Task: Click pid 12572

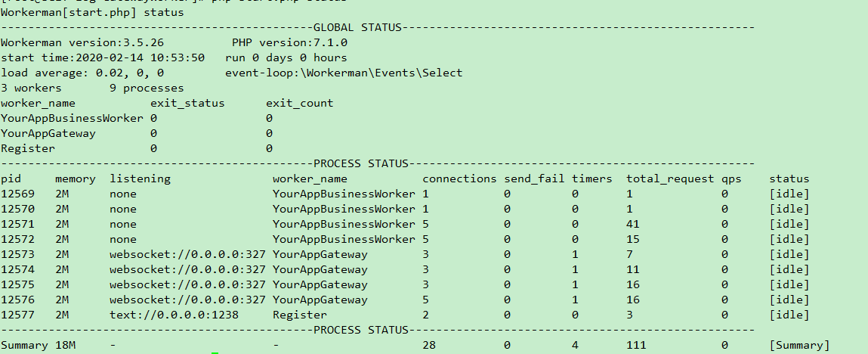Action: point(17,239)
